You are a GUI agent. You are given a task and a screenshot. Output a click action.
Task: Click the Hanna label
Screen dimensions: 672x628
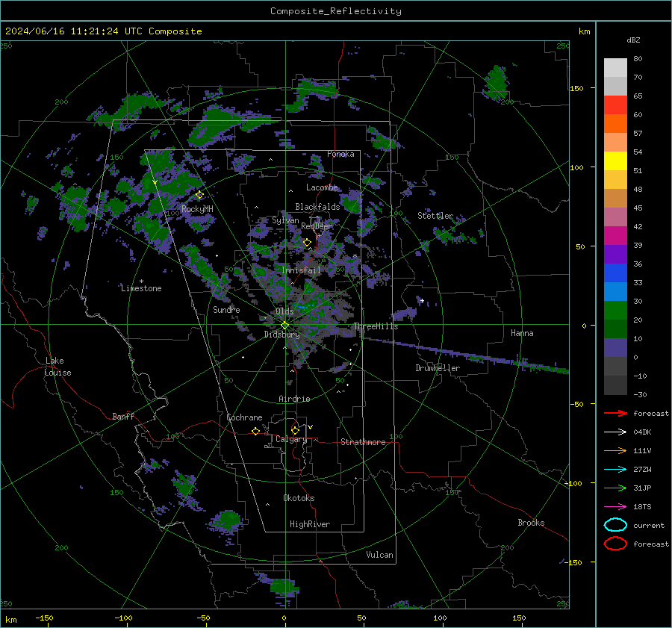pyautogui.click(x=522, y=333)
